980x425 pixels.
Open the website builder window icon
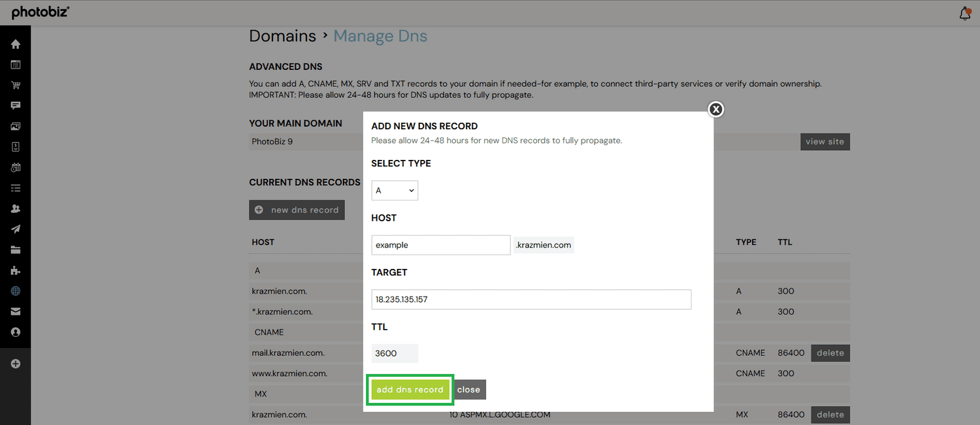16,65
